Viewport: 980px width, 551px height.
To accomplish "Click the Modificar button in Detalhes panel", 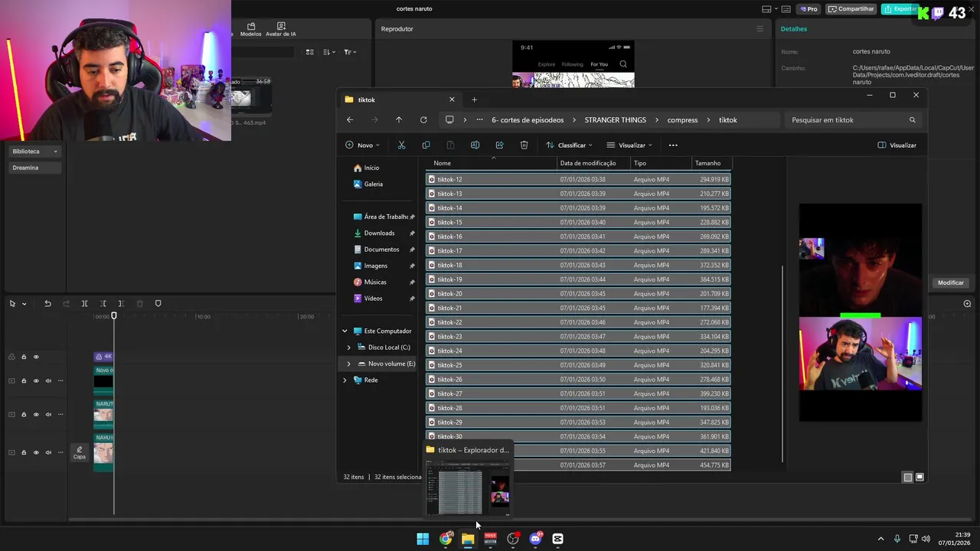I will tap(951, 282).
